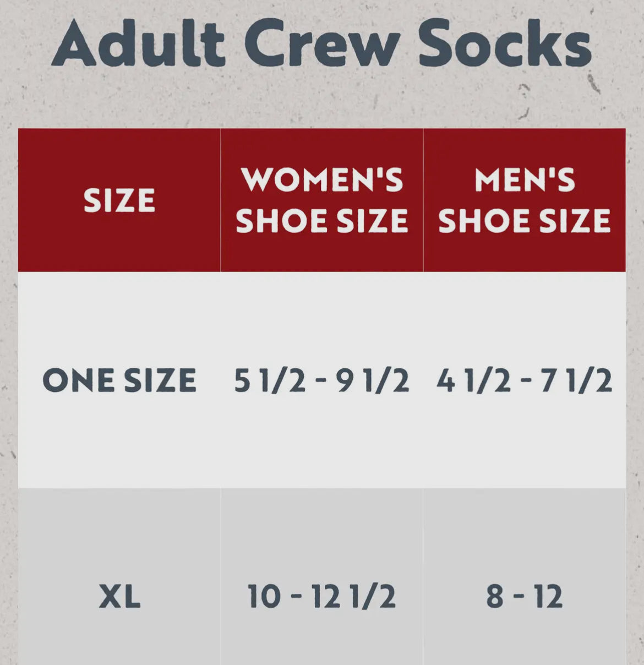Click the "10" in women's XL range

(264, 597)
